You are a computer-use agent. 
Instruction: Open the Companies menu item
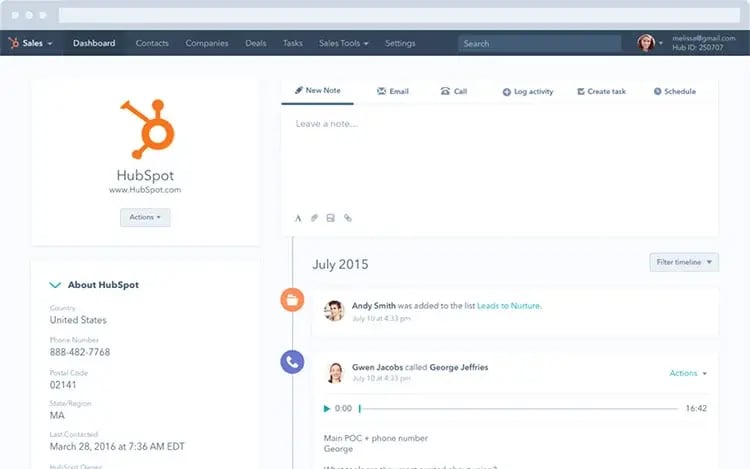click(x=207, y=43)
